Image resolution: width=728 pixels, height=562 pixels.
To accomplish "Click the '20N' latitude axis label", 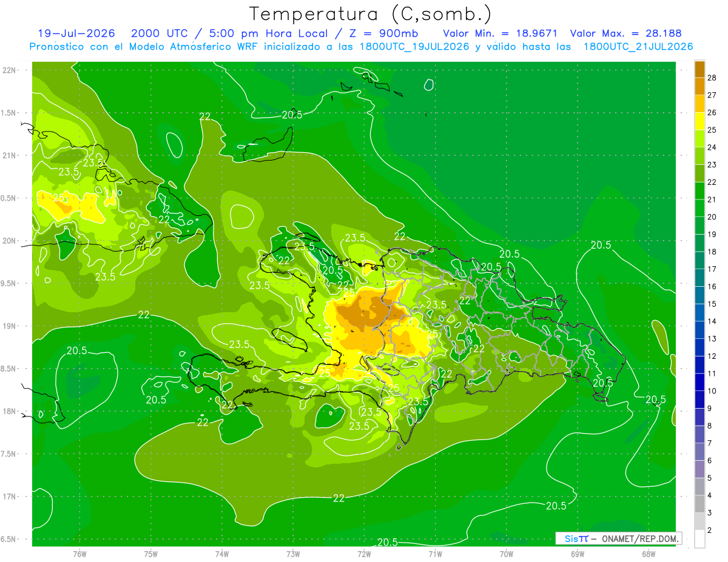I will (10, 241).
